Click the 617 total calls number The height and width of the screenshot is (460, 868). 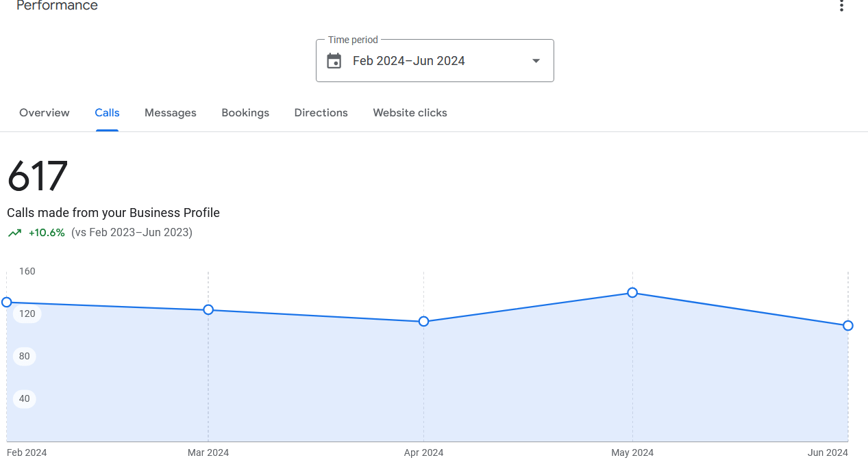[x=38, y=176]
